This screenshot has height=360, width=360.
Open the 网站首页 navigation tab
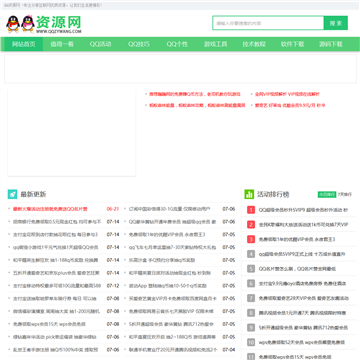[24, 44]
